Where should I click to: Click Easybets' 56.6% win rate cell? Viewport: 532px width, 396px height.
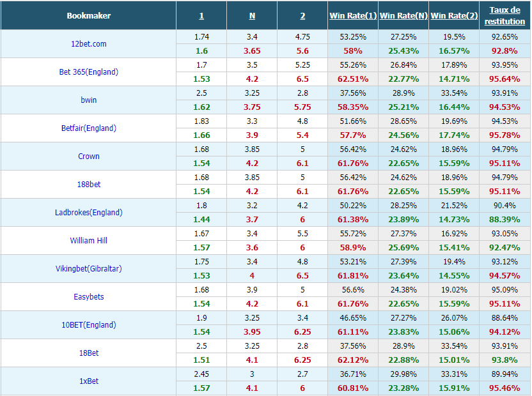click(x=353, y=290)
